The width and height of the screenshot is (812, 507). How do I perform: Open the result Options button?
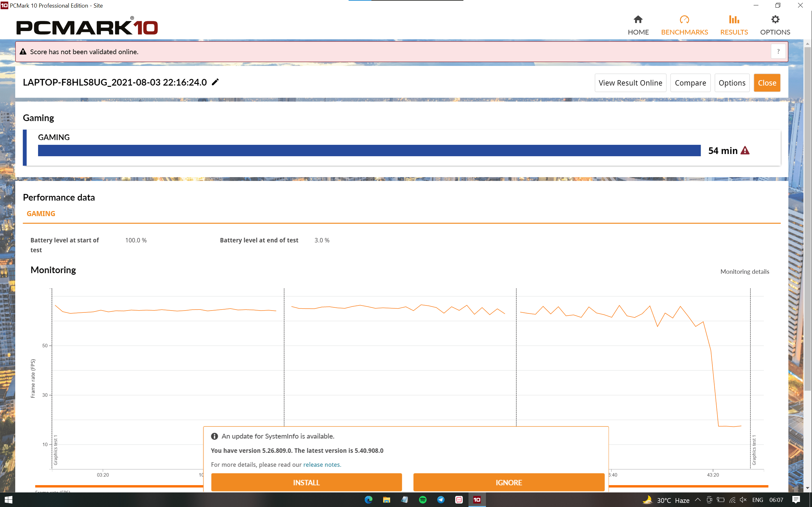732,83
